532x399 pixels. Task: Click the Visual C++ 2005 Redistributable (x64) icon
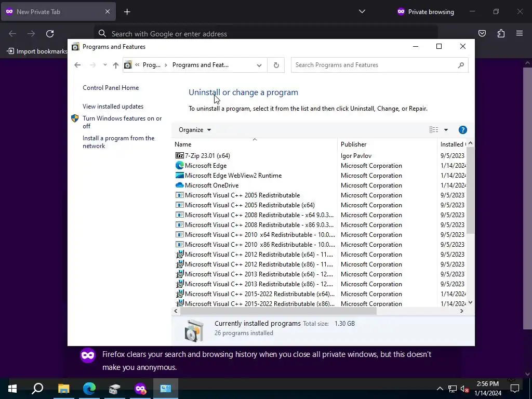(179, 205)
